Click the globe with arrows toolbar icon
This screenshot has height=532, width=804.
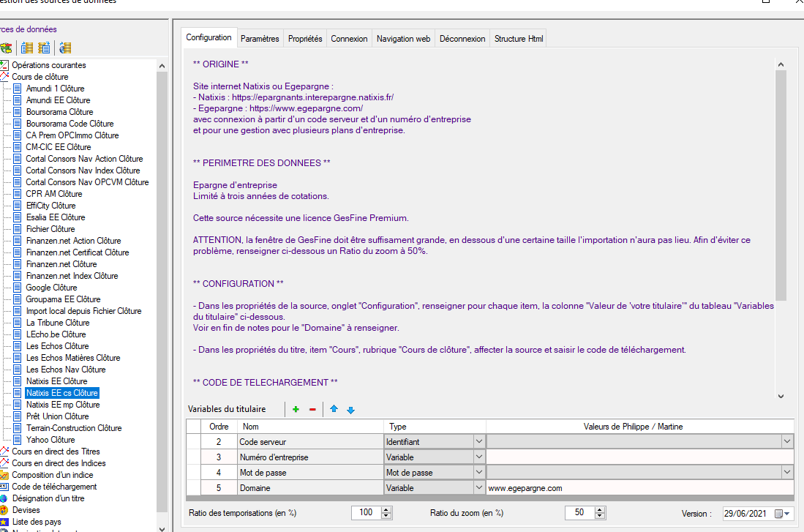[6, 48]
